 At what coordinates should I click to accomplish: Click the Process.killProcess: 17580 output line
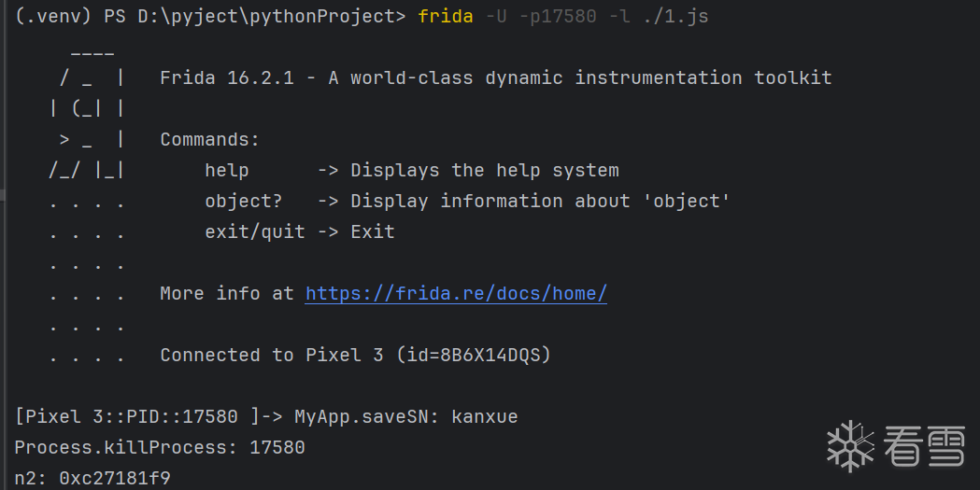click(160, 448)
